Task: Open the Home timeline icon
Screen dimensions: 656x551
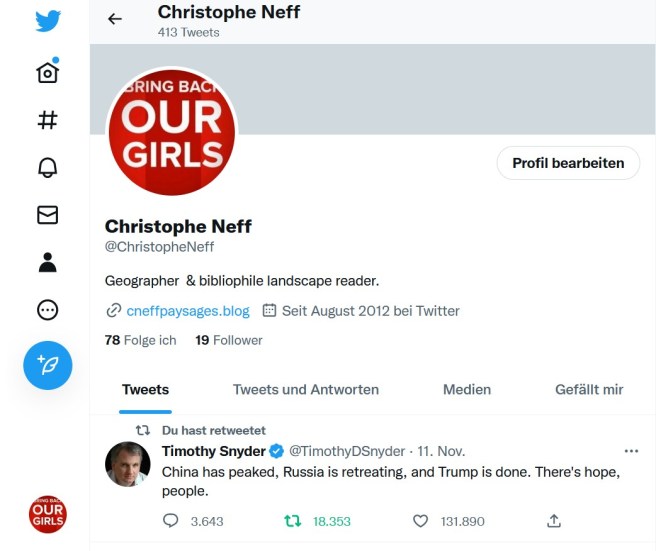Action: pos(47,72)
